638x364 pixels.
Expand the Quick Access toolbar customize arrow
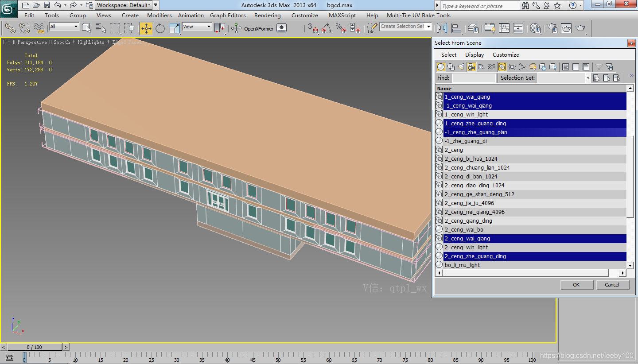pyautogui.click(x=156, y=5)
